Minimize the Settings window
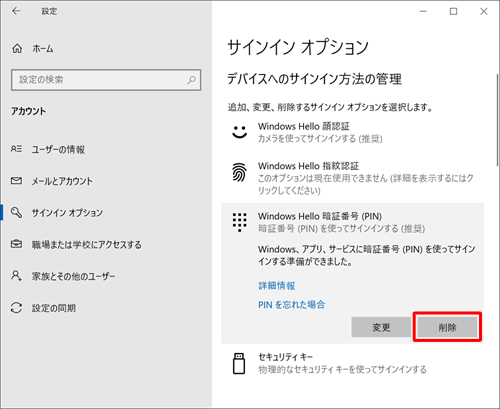Screen dimensions: 500x409 click(423, 11)
